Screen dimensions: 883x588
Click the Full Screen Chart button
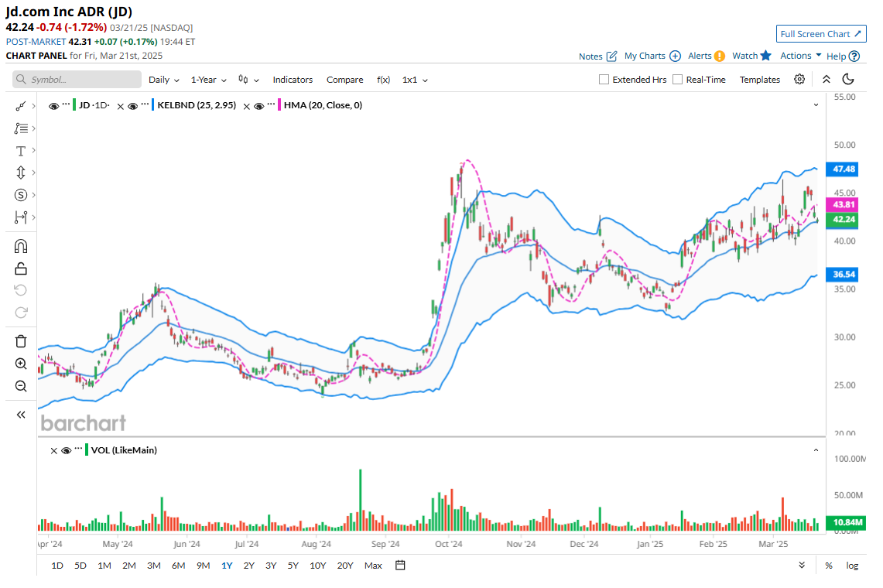click(x=820, y=34)
